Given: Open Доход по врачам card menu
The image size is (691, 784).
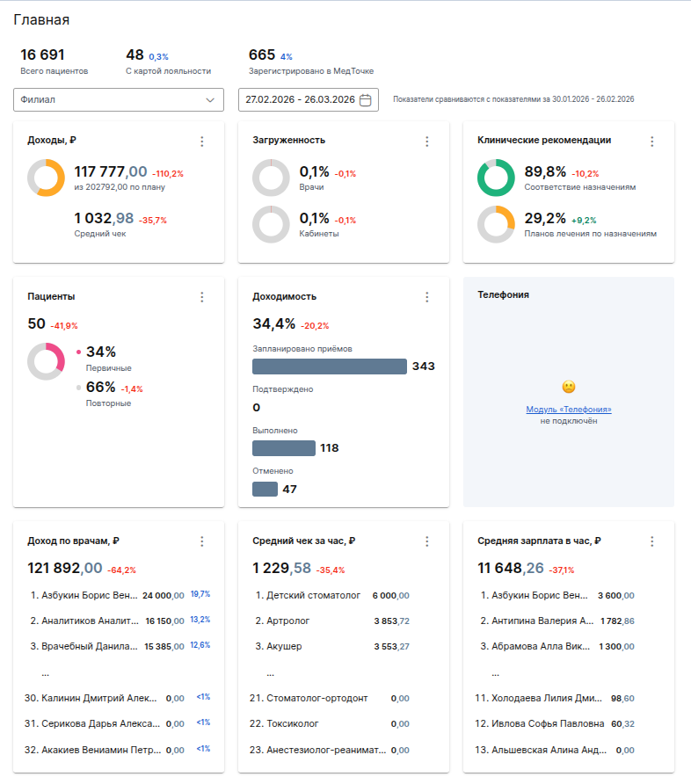Looking at the screenshot, I should click(x=202, y=542).
